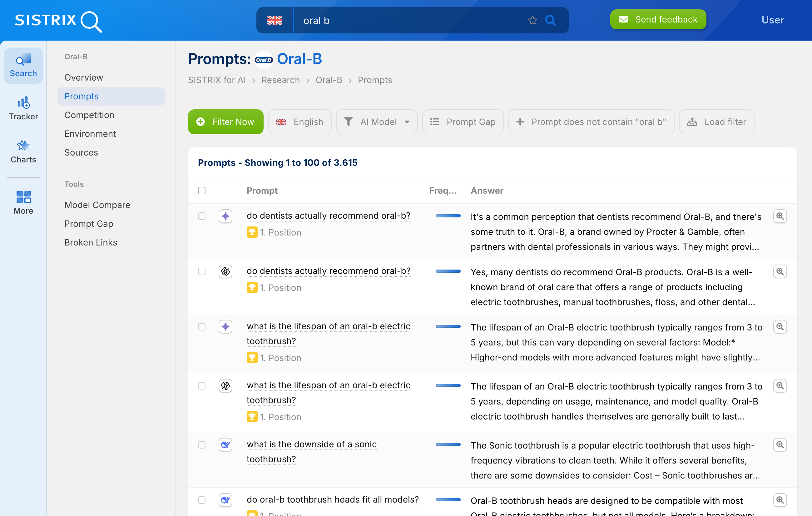Open the first answer's zoom magnifier icon
Viewport: 812px width, 516px height.
click(x=780, y=216)
